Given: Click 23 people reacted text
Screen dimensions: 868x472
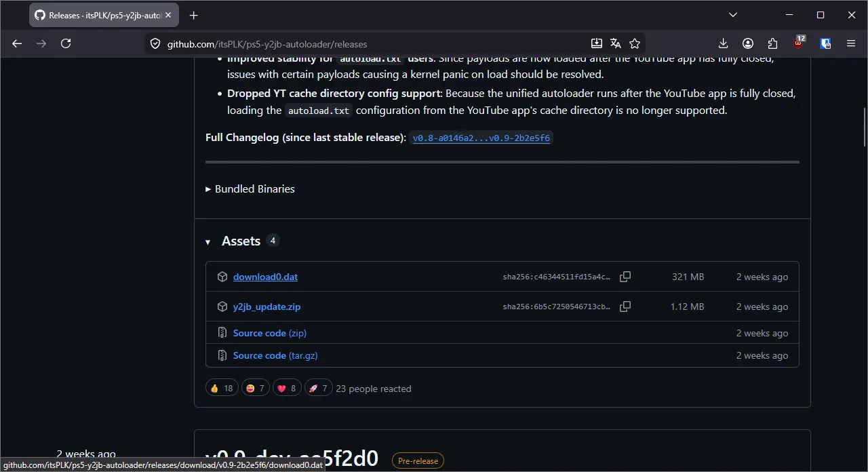Looking at the screenshot, I should 374,389.
